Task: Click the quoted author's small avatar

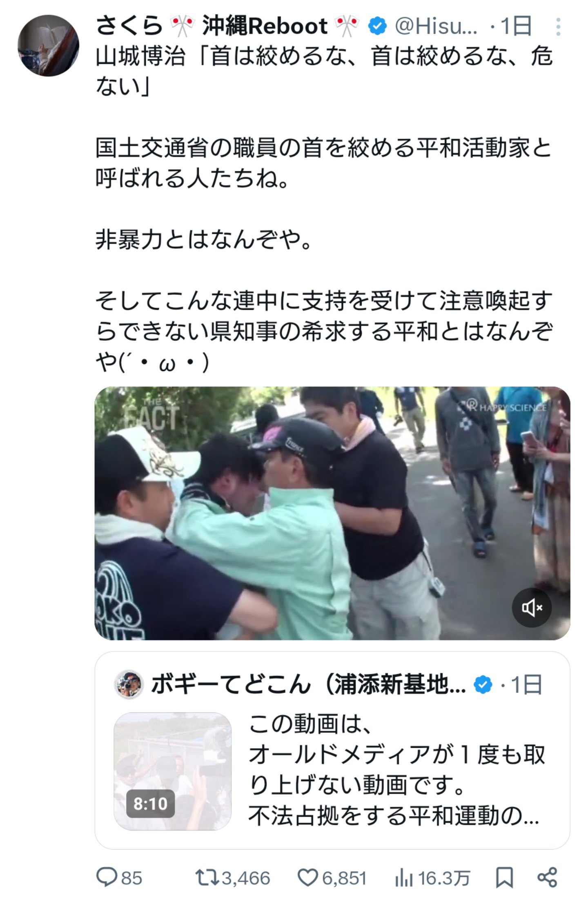Action: click(x=129, y=684)
